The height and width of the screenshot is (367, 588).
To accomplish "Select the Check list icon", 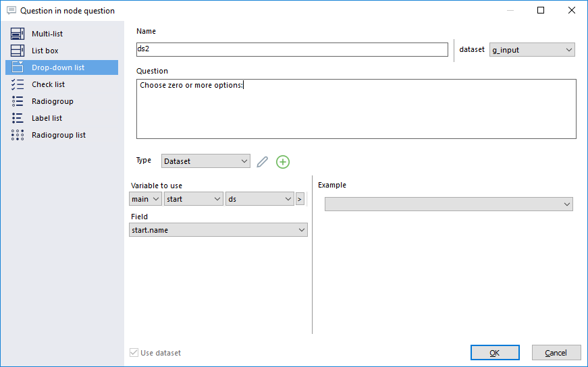I will click(18, 84).
